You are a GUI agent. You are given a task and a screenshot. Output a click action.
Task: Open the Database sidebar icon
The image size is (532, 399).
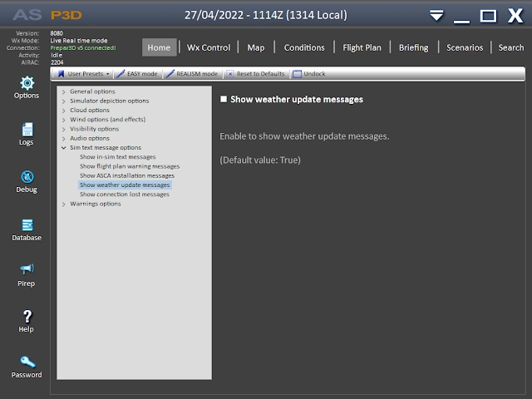click(26, 225)
